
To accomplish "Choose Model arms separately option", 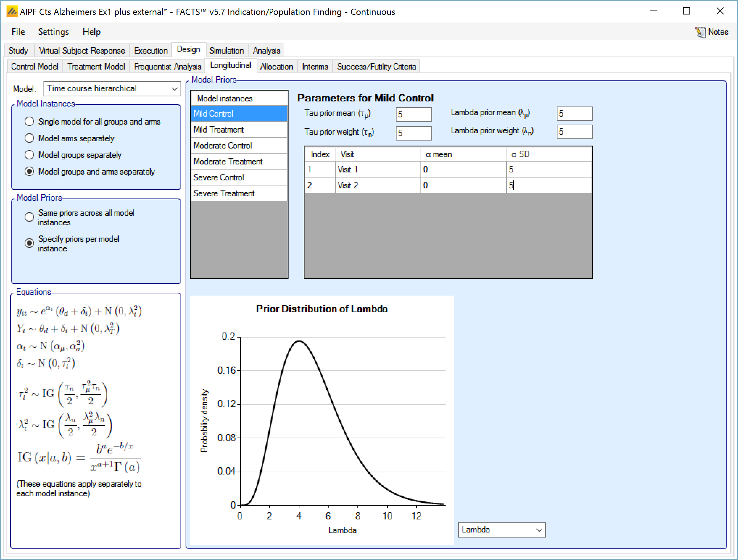I will [x=29, y=138].
